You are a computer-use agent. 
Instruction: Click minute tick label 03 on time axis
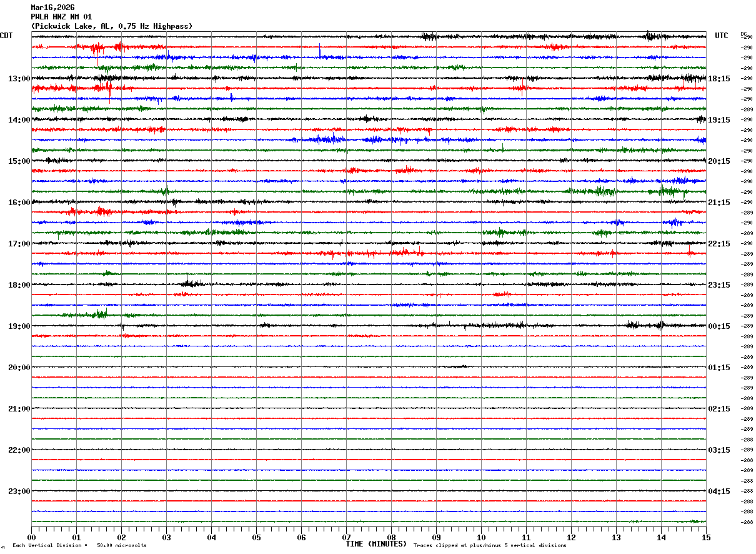coord(166,537)
